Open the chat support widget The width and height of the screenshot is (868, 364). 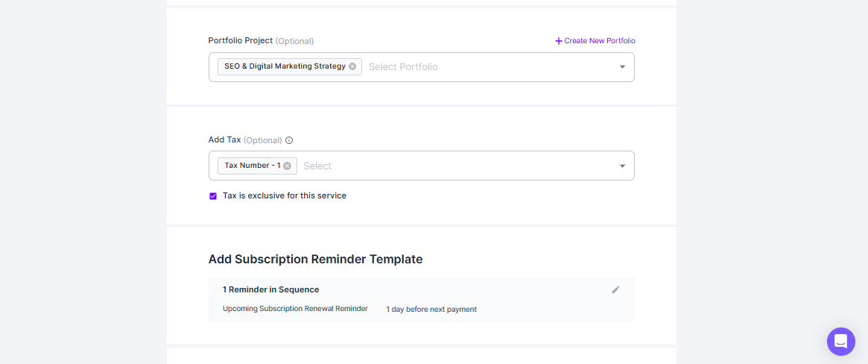click(840, 342)
